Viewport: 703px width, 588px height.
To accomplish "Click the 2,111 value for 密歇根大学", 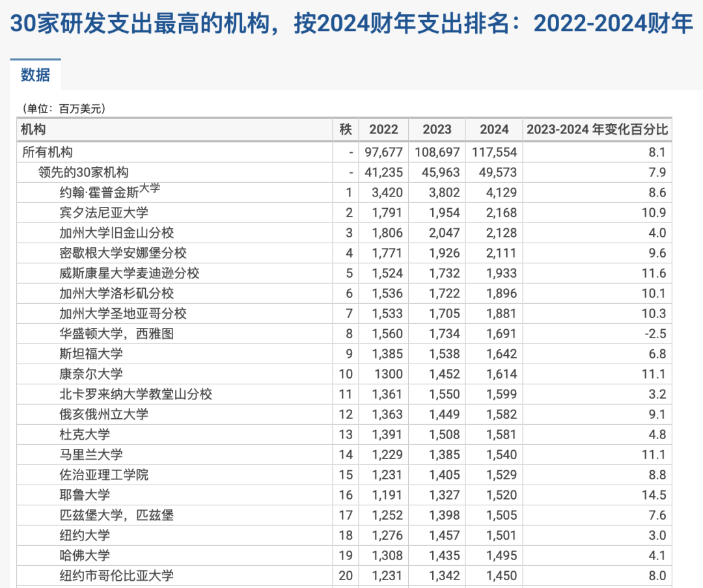I will coord(501,253).
